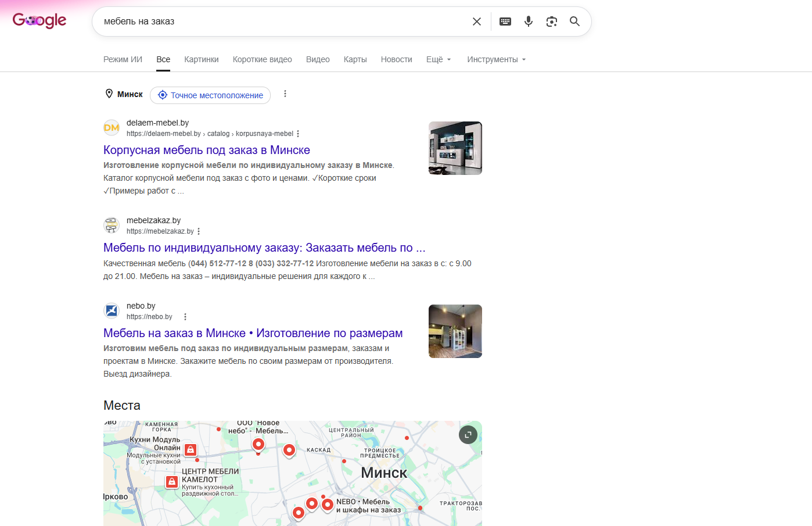
Task: Clear the search query with X icon
Action: click(x=477, y=22)
